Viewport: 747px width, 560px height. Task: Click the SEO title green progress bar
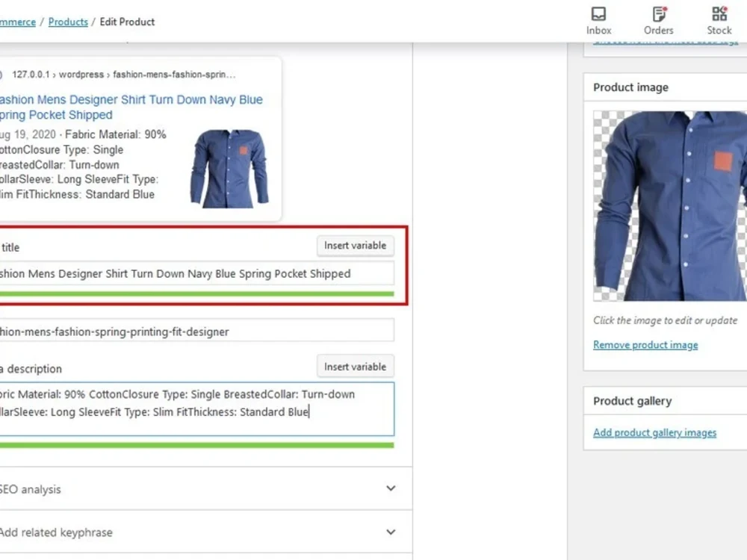pyautogui.click(x=196, y=293)
